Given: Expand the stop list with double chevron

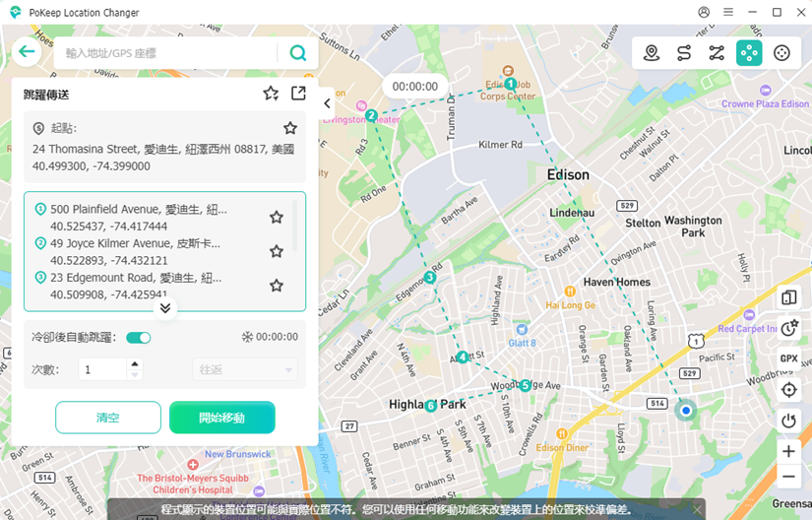Looking at the screenshot, I should 165,308.
